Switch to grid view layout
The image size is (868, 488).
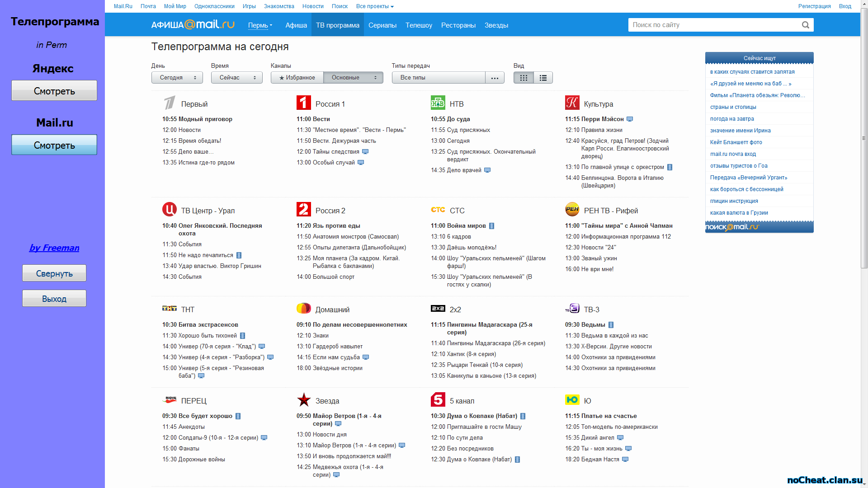(524, 78)
